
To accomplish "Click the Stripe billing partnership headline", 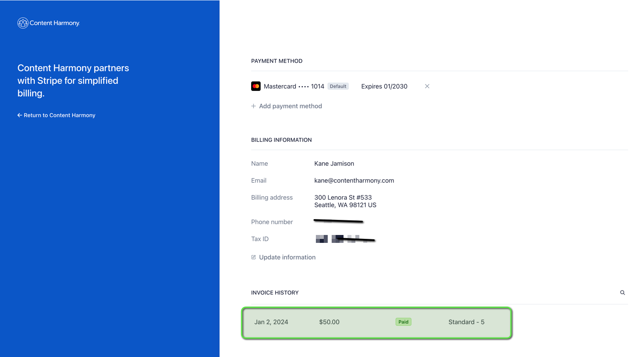I will click(73, 81).
